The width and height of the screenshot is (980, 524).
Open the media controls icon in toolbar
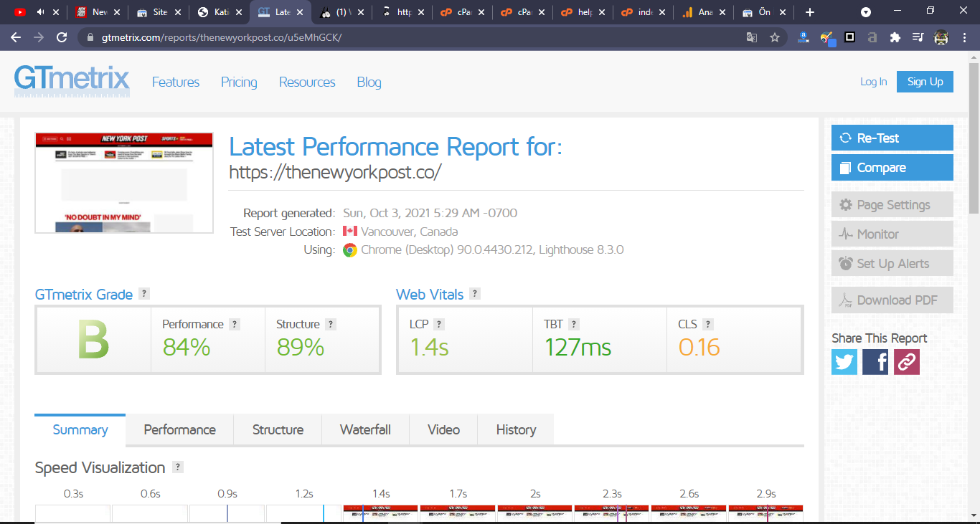click(918, 37)
